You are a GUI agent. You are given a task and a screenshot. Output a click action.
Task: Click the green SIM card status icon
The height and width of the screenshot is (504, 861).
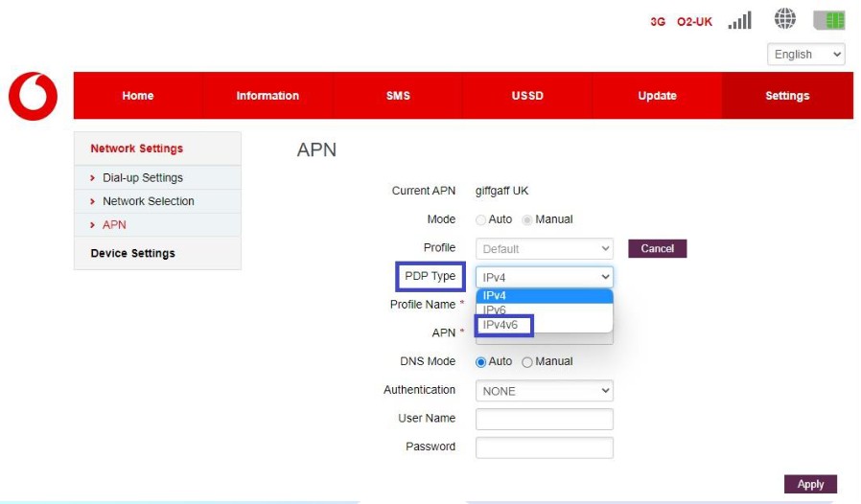point(828,21)
